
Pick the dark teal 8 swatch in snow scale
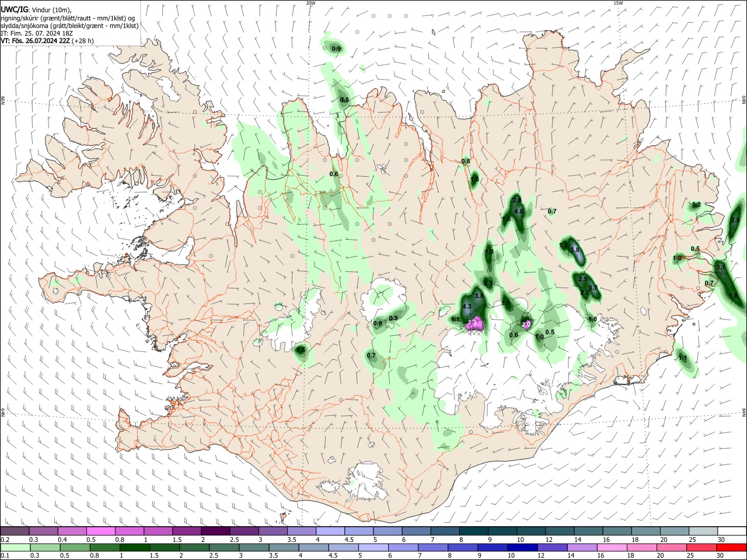[473, 531]
